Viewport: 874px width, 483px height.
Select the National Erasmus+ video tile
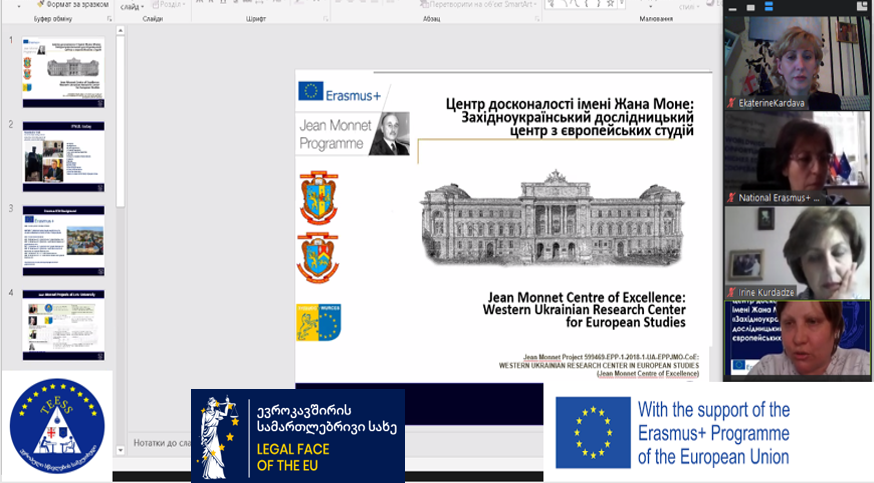[797, 158]
